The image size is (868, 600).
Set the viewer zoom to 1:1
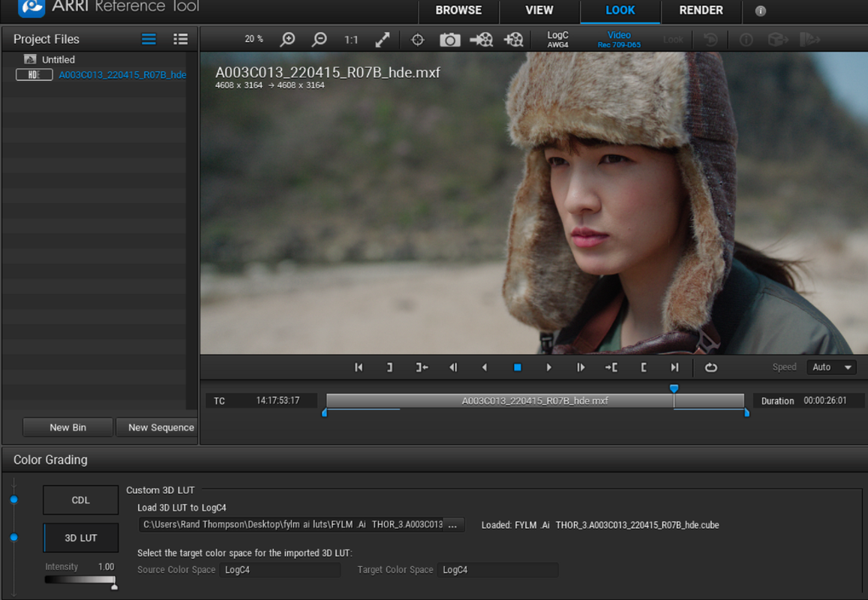(x=351, y=39)
